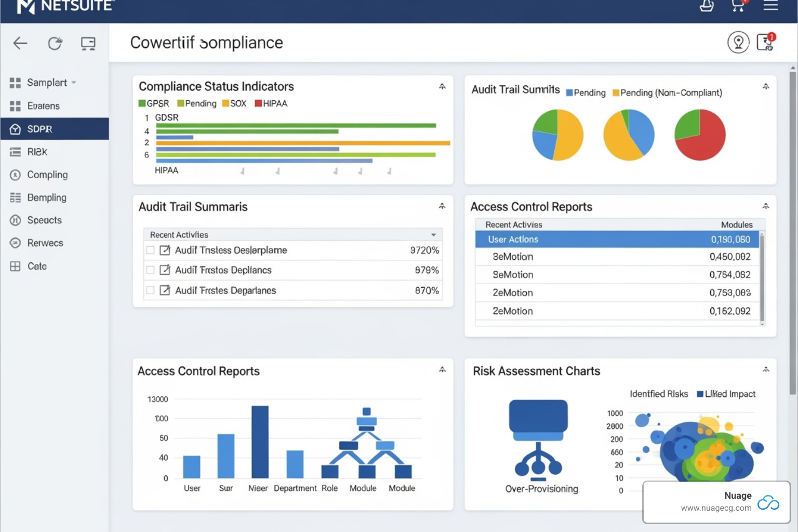Select Risk in the sidebar menu
Viewport: 798px width, 532px height.
click(36, 152)
